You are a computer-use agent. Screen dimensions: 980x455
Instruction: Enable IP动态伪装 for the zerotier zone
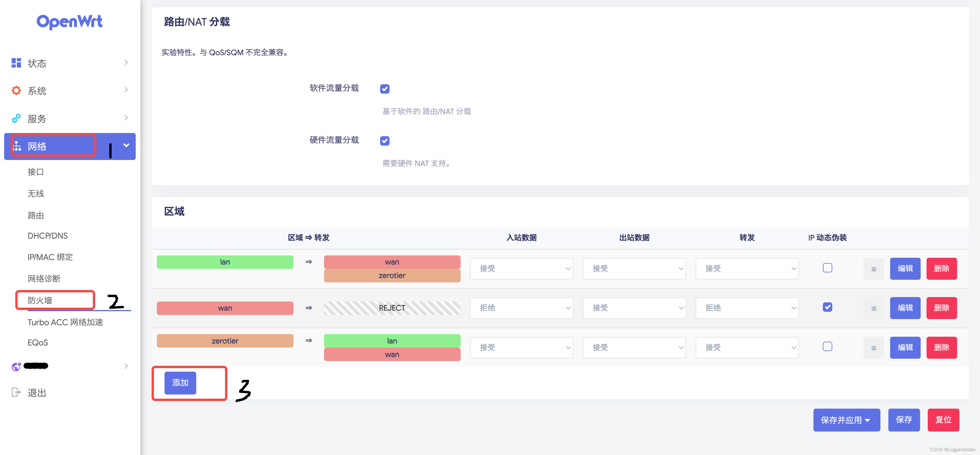(828, 346)
